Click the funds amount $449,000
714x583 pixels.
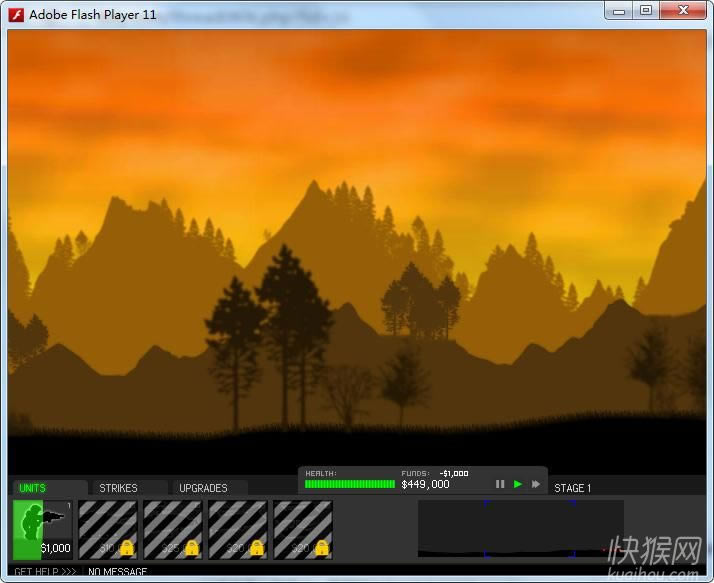[425, 485]
